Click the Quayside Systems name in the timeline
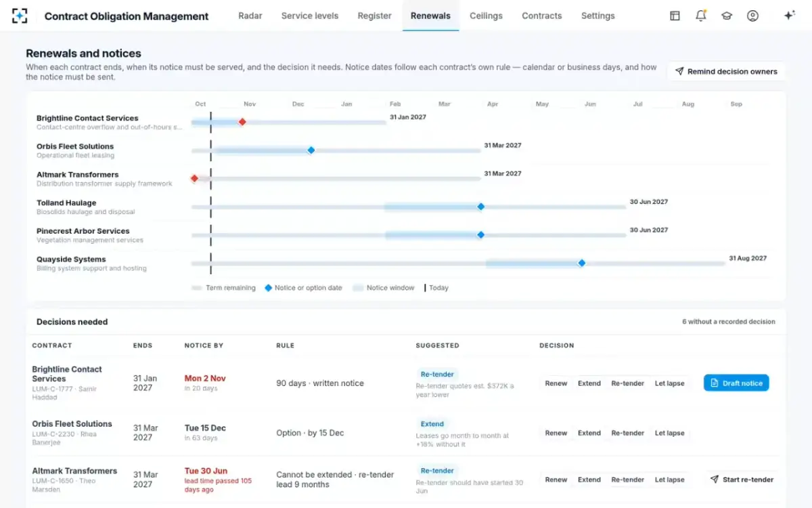Image resolution: width=812 pixels, height=508 pixels. pos(71,259)
